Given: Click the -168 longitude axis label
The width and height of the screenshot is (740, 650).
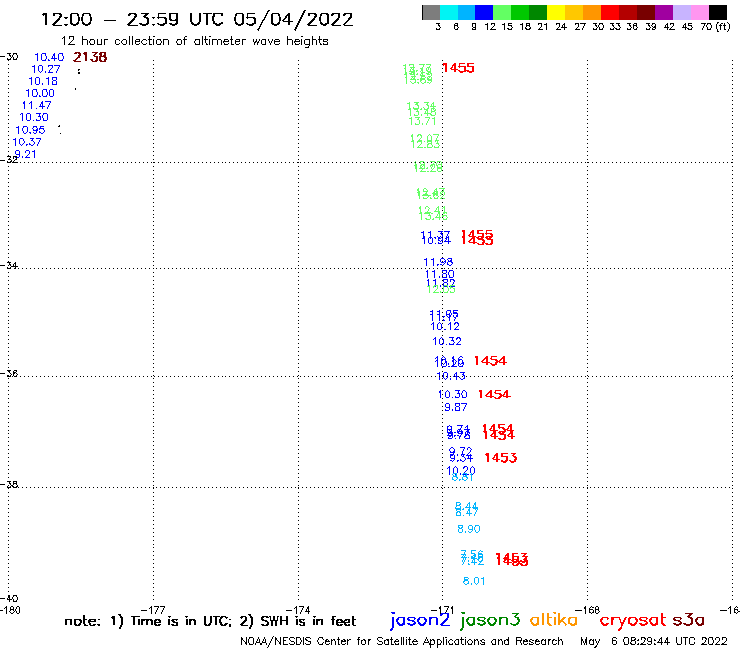Looking at the screenshot, I should [588, 610].
